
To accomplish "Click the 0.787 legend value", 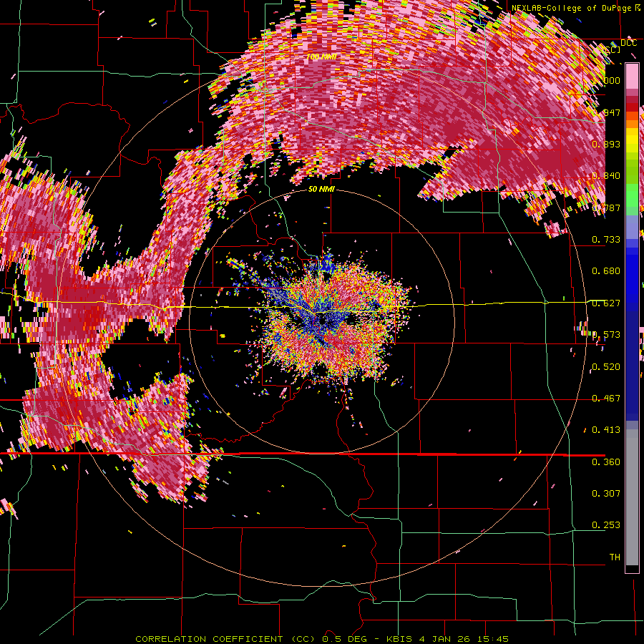I will pos(606,208).
